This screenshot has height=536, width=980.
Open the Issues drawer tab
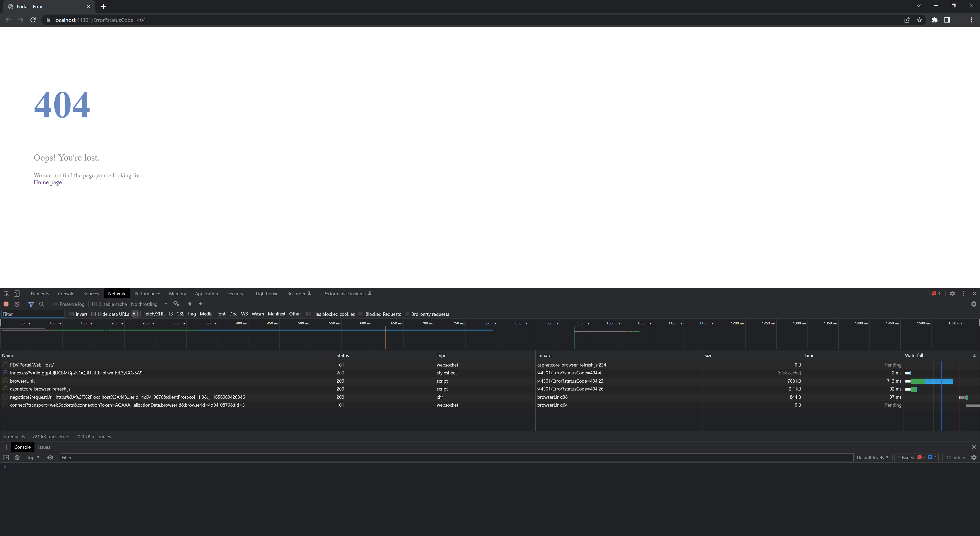coord(44,447)
